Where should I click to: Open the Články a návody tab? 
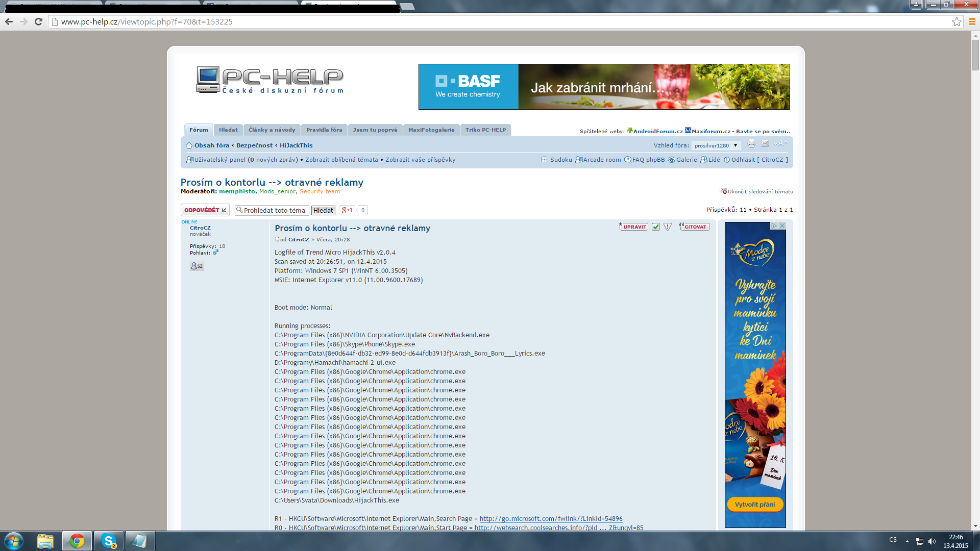(x=272, y=130)
